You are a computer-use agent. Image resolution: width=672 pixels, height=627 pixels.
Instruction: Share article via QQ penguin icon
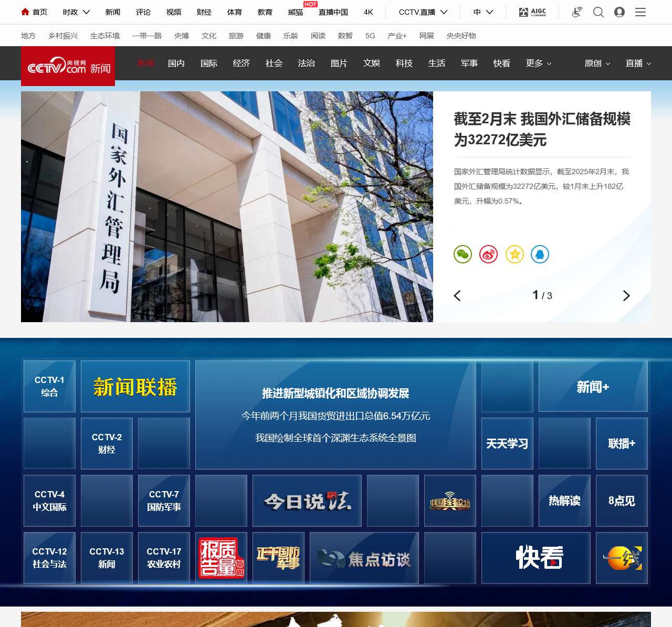pos(540,254)
